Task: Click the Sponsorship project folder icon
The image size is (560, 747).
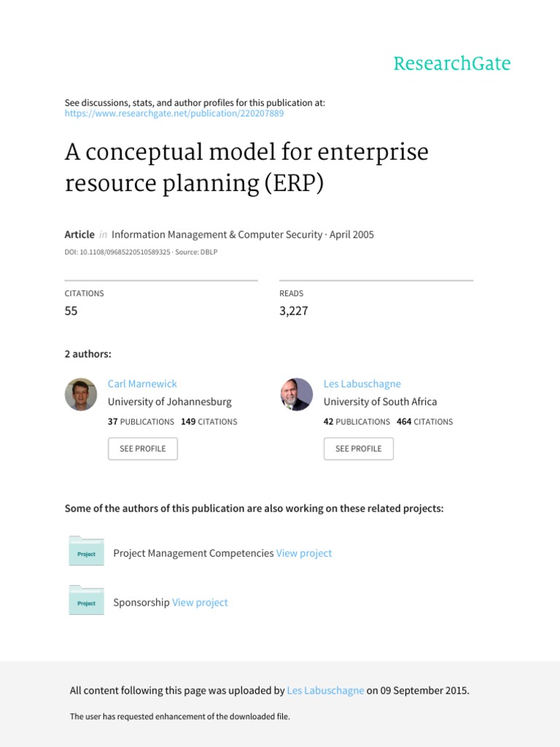Action: coord(86,601)
